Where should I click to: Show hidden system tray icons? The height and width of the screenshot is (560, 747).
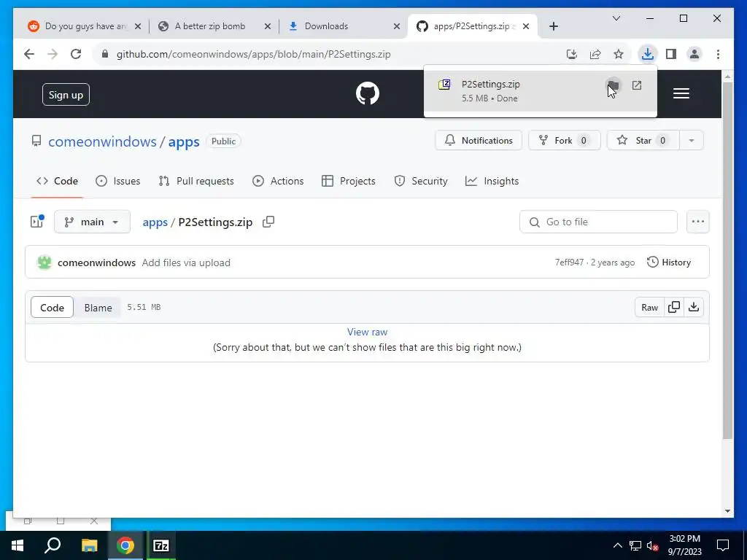(x=617, y=545)
